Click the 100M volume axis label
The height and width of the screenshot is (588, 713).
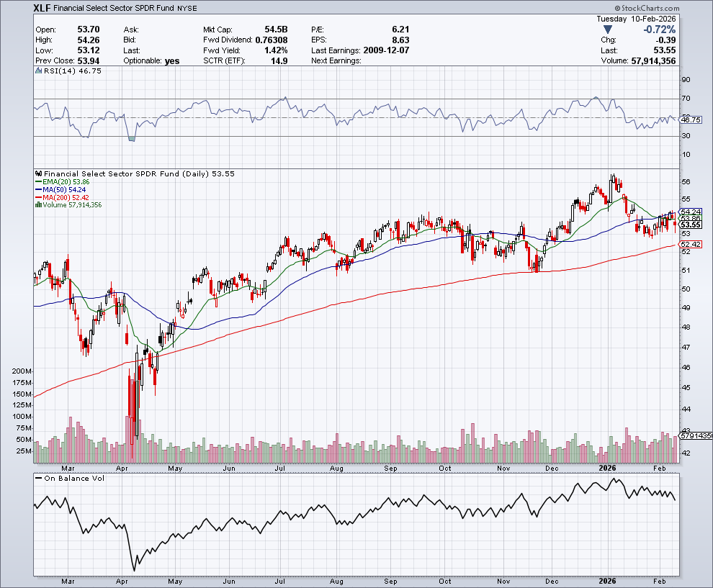pos(22,417)
